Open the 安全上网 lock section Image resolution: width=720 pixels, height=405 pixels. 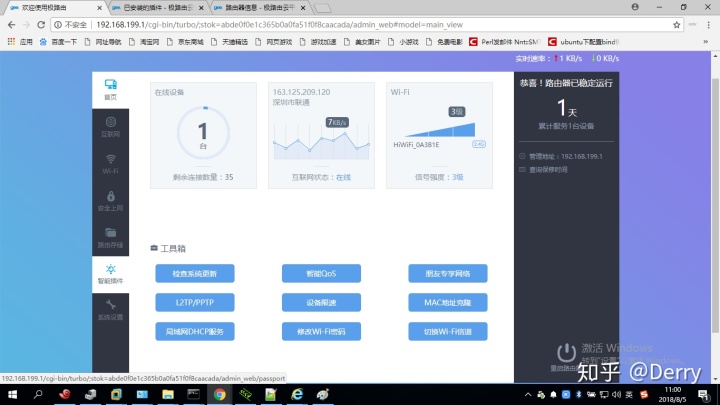(110, 201)
